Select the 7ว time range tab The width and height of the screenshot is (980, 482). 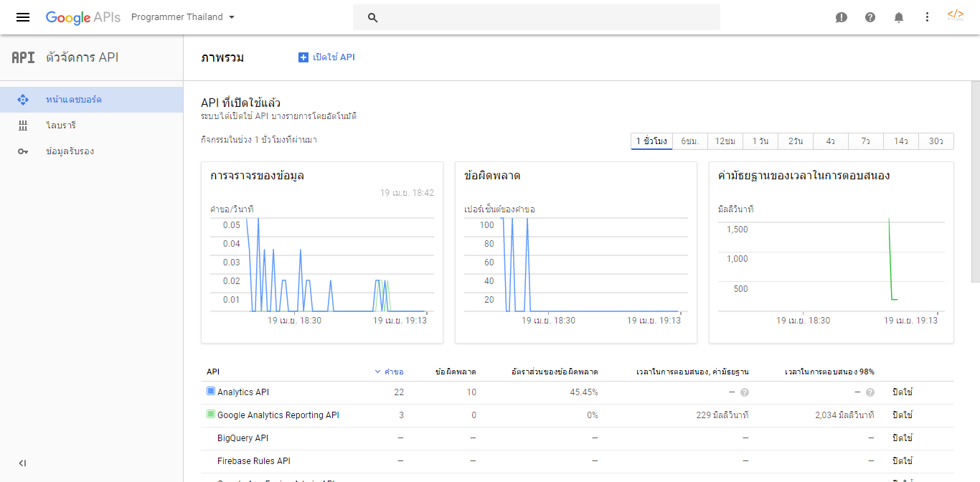click(866, 141)
